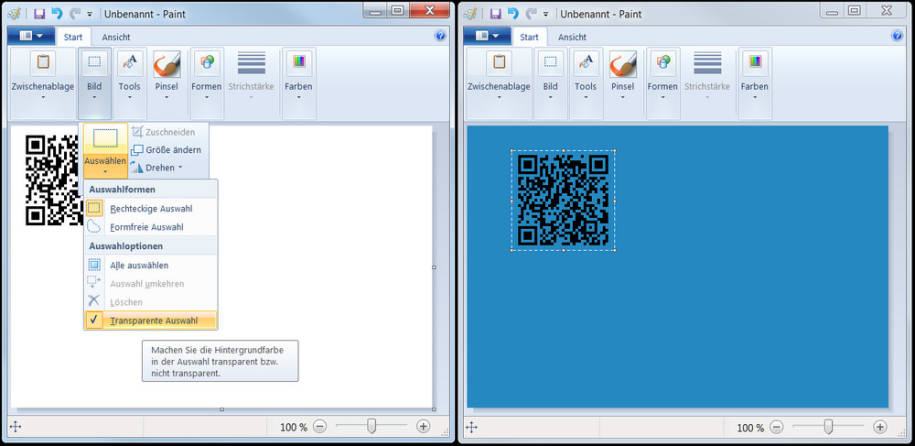915x446 pixels.
Task: Choose Rechteckige Auswahl option
Action: coord(151,208)
